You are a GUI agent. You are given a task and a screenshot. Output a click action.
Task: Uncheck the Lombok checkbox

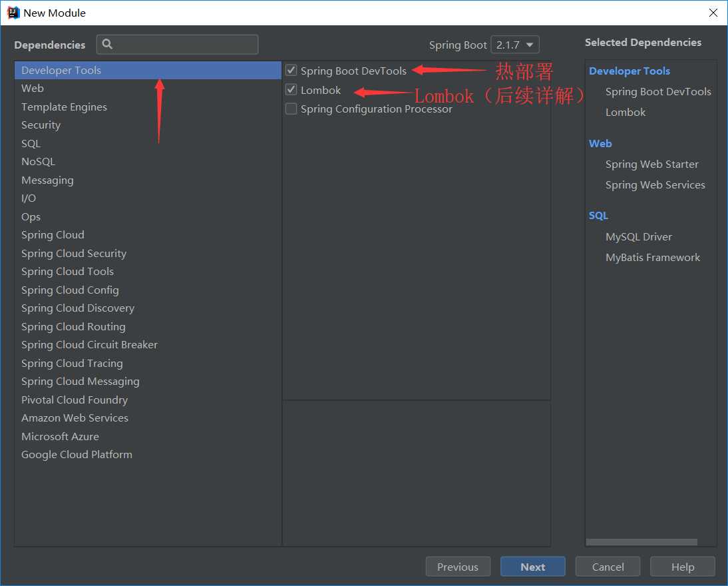coord(291,90)
